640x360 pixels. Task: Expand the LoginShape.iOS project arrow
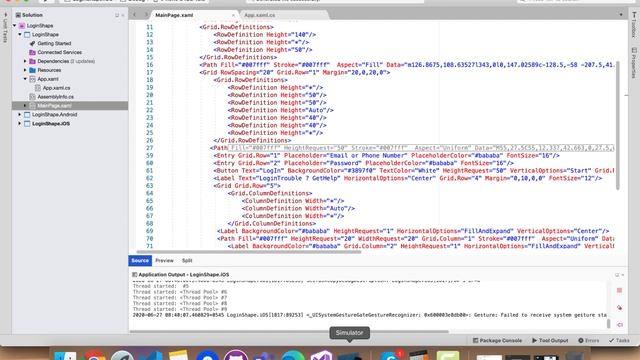(20, 124)
